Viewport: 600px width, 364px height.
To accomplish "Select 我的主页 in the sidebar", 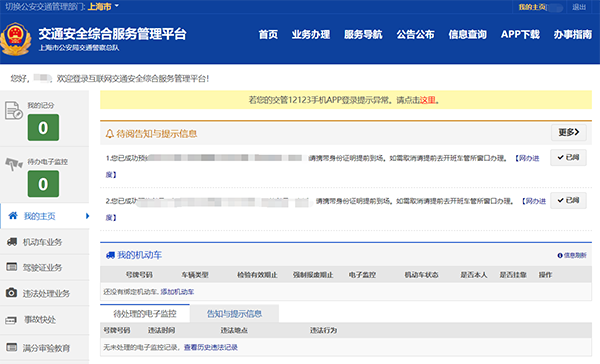I will tap(44, 216).
